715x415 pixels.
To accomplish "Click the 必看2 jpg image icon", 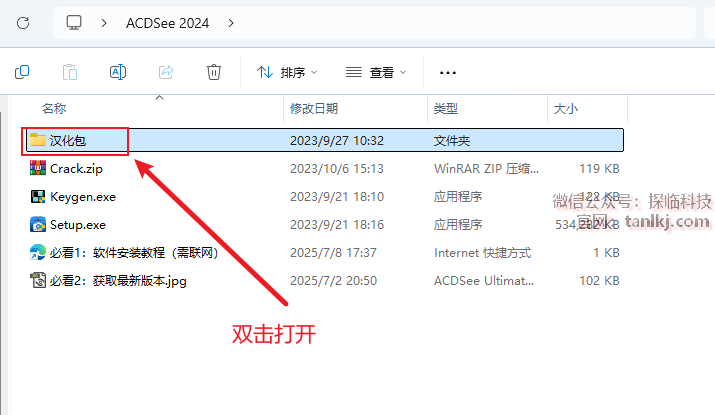I will tap(38, 280).
